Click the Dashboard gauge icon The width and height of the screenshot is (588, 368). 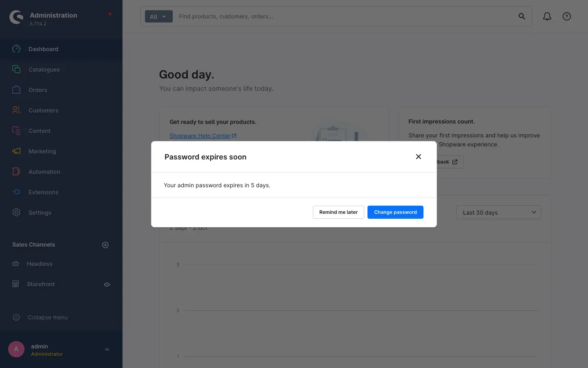point(16,49)
